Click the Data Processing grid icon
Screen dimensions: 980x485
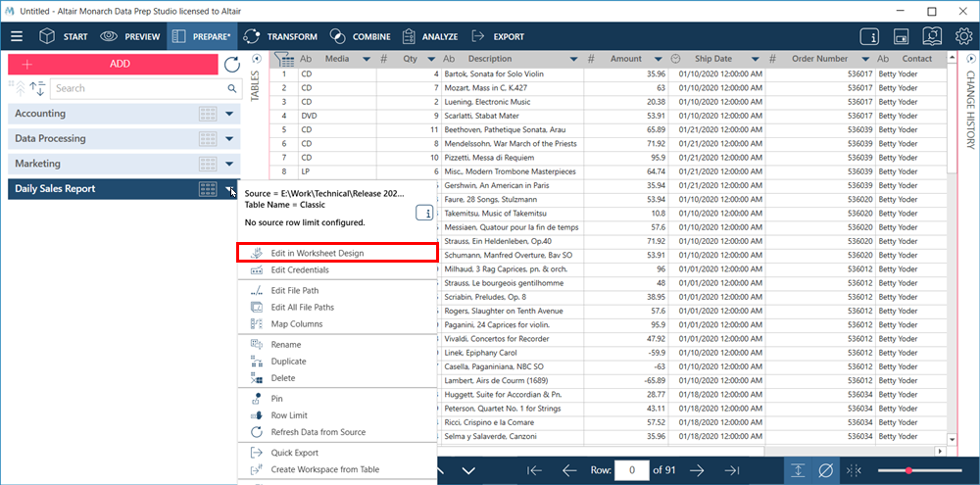pos(208,139)
